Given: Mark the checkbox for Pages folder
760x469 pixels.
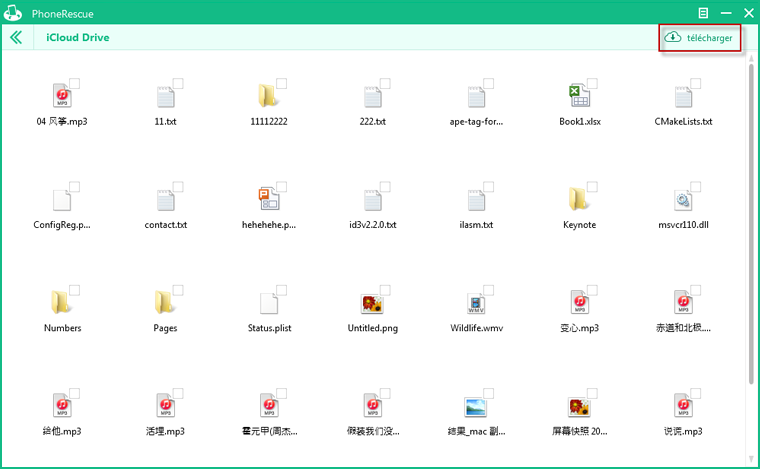Looking at the screenshot, I should click(178, 290).
